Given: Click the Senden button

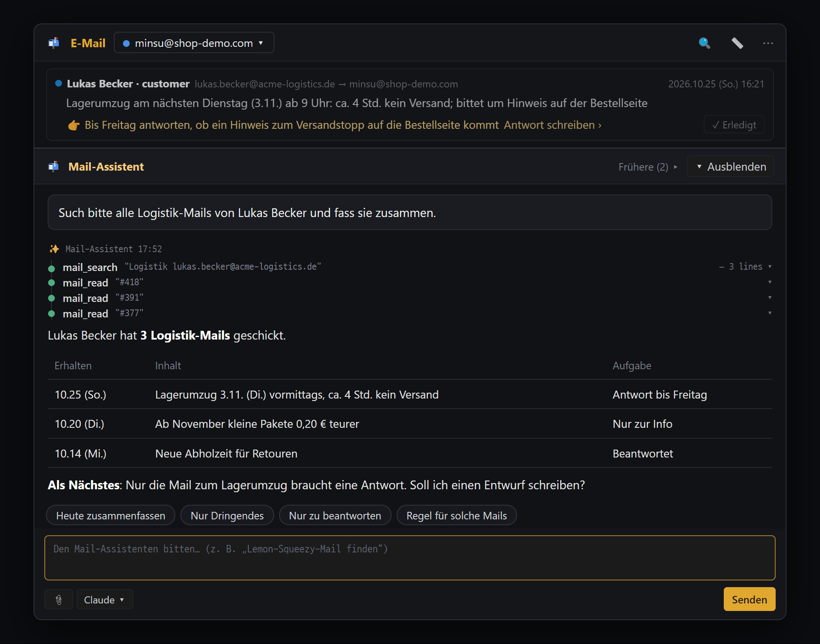Looking at the screenshot, I should tap(749, 599).
